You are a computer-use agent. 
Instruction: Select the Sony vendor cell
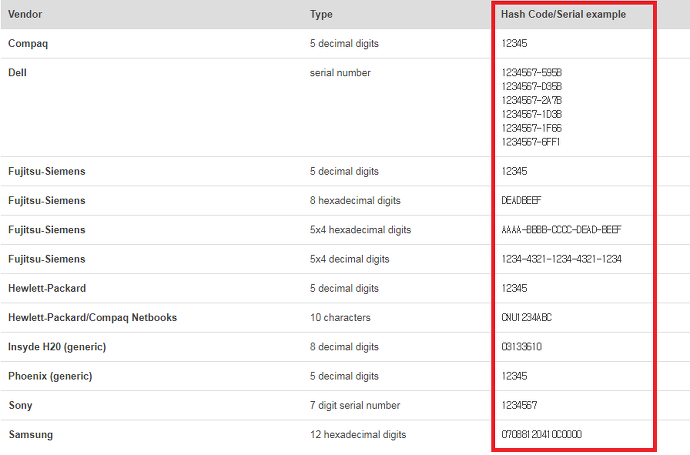pos(20,405)
